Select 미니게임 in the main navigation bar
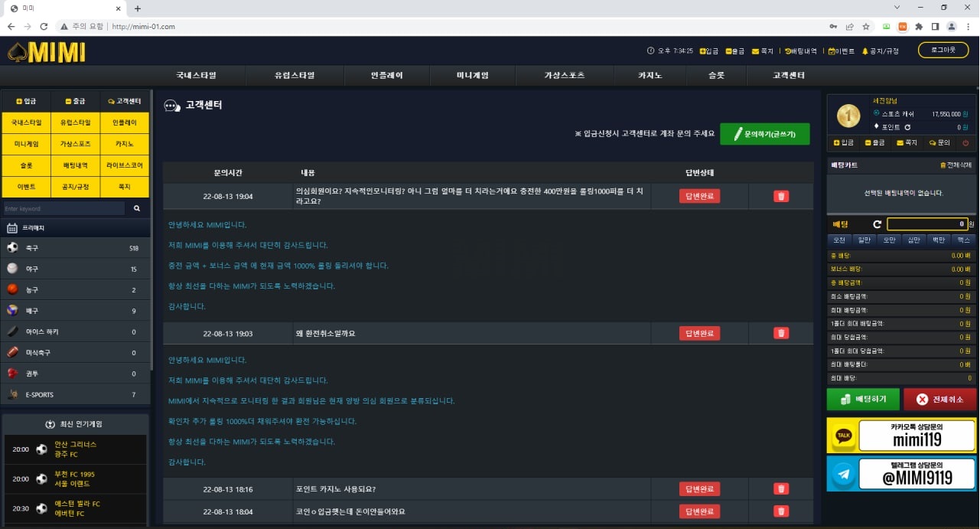This screenshot has width=980, height=529. click(x=473, y=76)
